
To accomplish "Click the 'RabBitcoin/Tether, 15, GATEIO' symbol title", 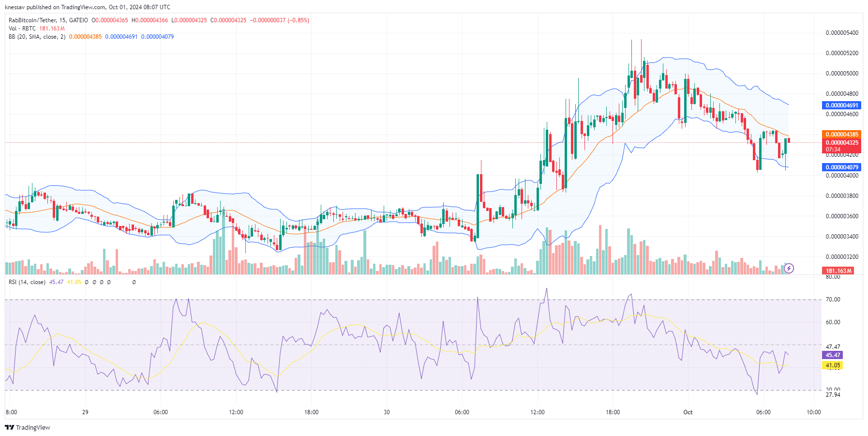I will pyautogui.click(x=48, y=20).
